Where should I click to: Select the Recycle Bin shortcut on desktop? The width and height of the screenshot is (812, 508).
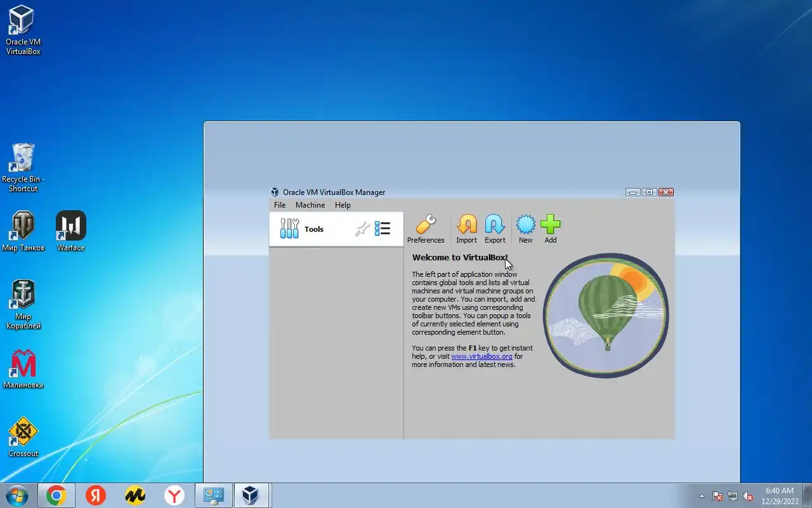click(23, 167)
